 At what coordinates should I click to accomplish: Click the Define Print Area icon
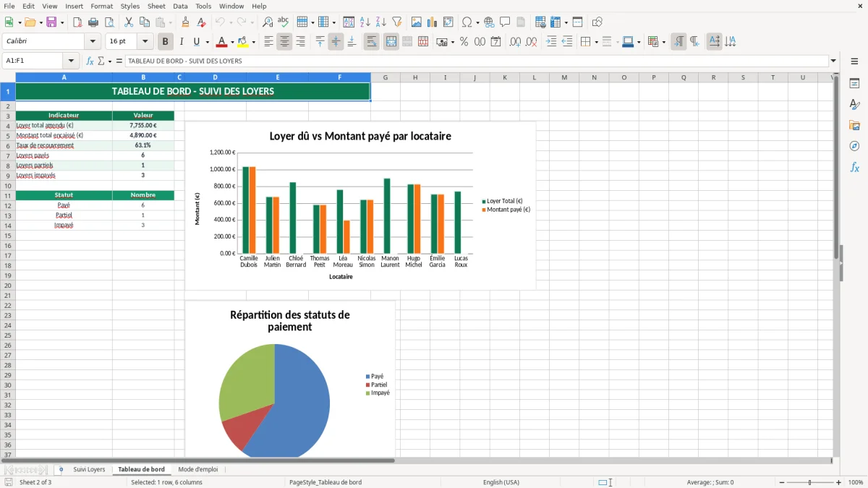point(540,22)
